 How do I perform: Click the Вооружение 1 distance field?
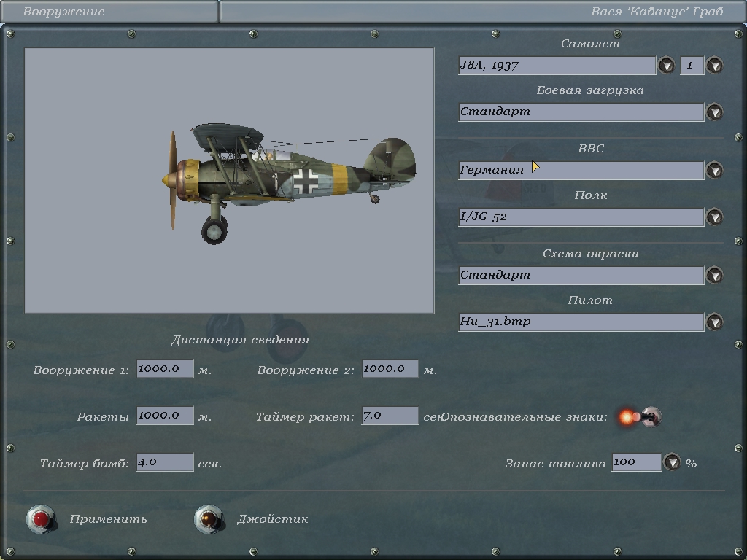(165, 369)
